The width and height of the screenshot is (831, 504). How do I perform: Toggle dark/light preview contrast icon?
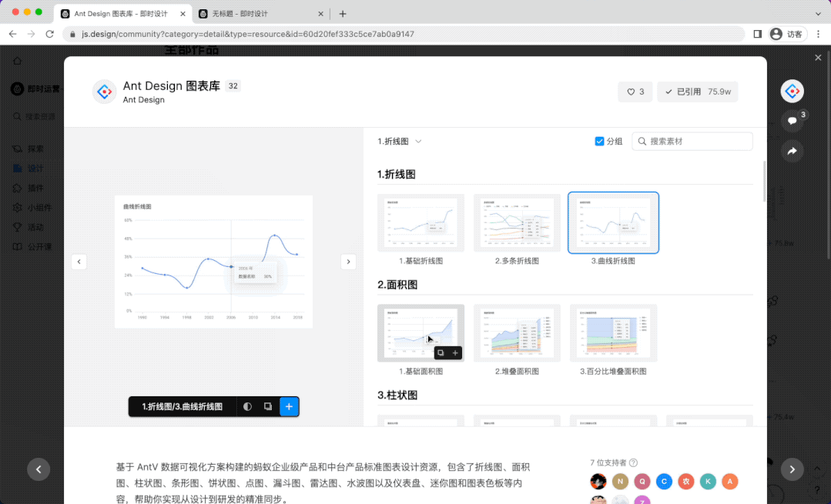click(x=247, y=406)
